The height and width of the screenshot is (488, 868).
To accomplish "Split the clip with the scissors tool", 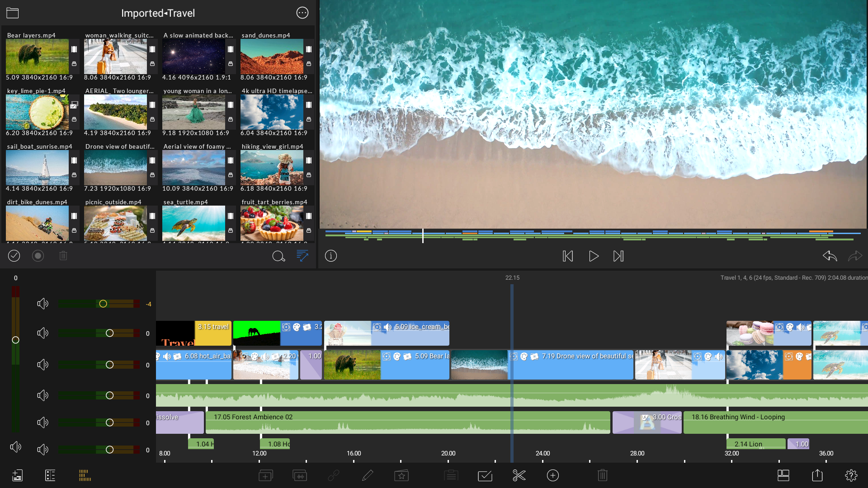I will (x=519, y=475).
